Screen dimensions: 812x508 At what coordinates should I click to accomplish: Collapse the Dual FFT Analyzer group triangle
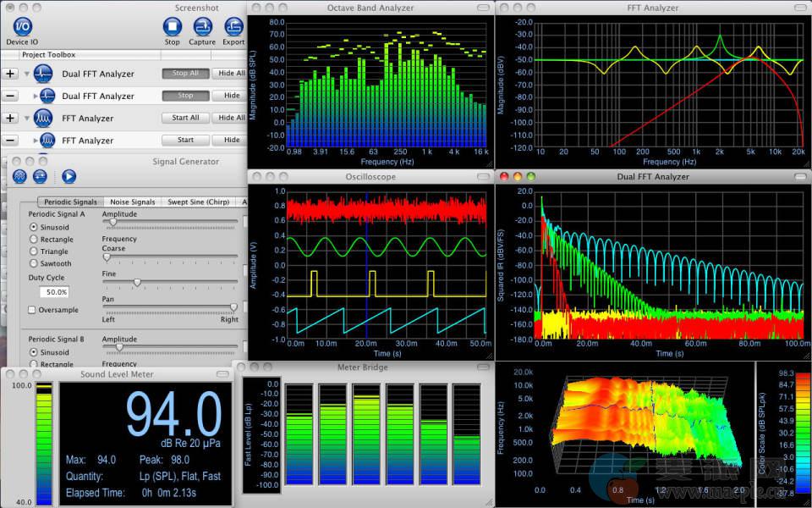click(27, 74)
